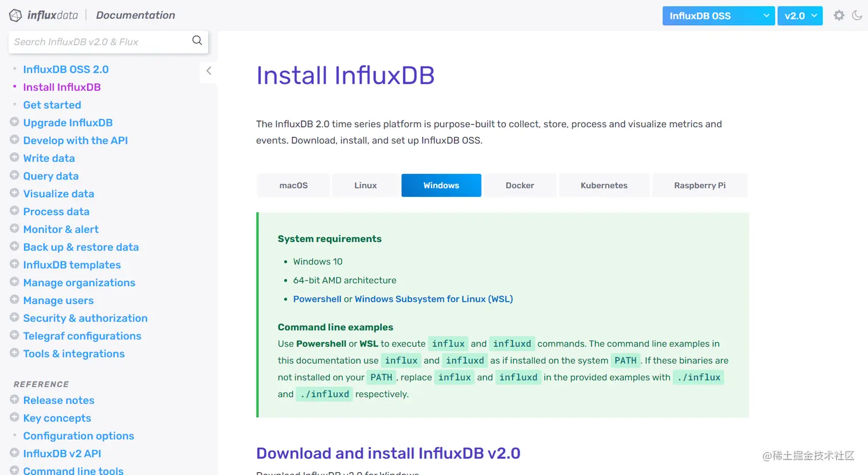
Task: Click the search magnifier icon
Action: 197,40
